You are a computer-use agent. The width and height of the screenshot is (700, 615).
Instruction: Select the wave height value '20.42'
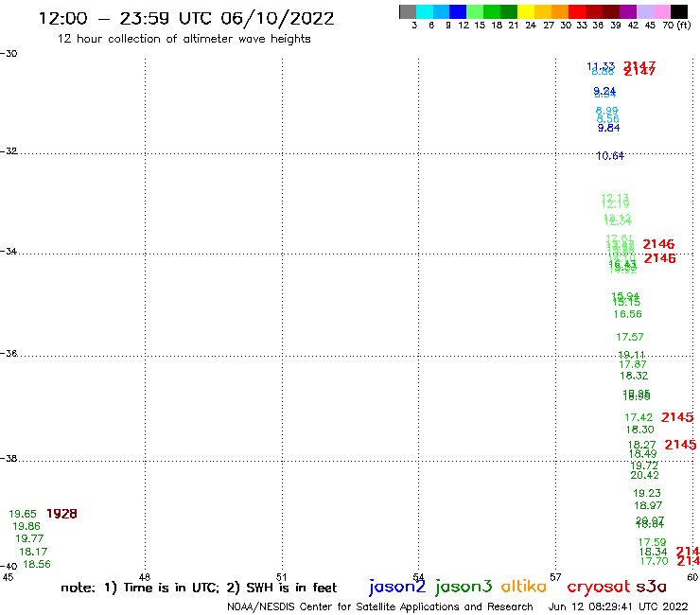point(644,475)
